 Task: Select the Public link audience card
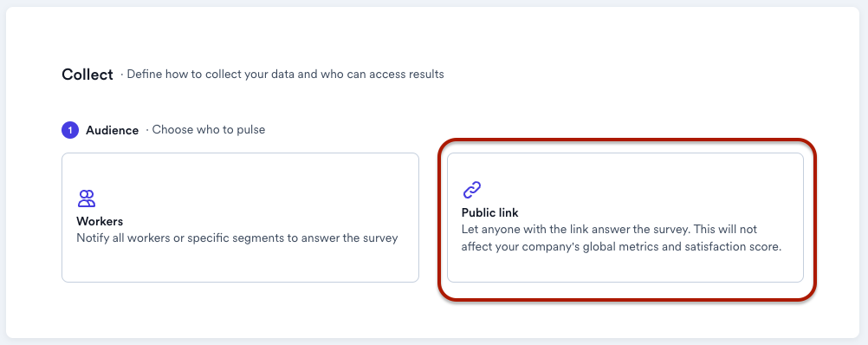(625, 218)
